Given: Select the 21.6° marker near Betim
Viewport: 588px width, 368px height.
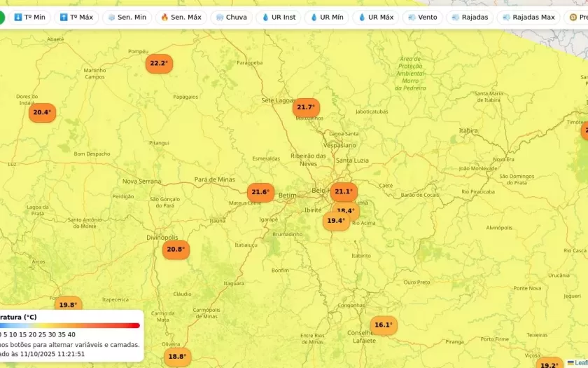Looking at the screenshot, I should point(260,192).
